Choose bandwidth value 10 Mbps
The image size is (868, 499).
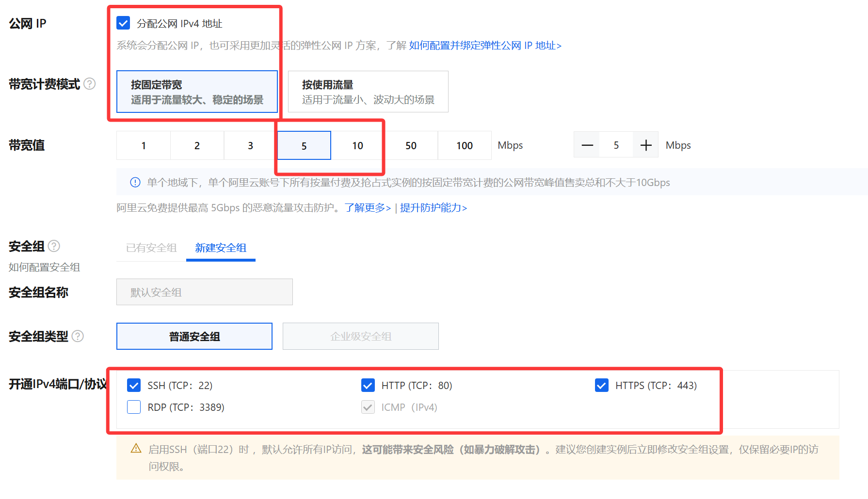(x=358, y=145)
